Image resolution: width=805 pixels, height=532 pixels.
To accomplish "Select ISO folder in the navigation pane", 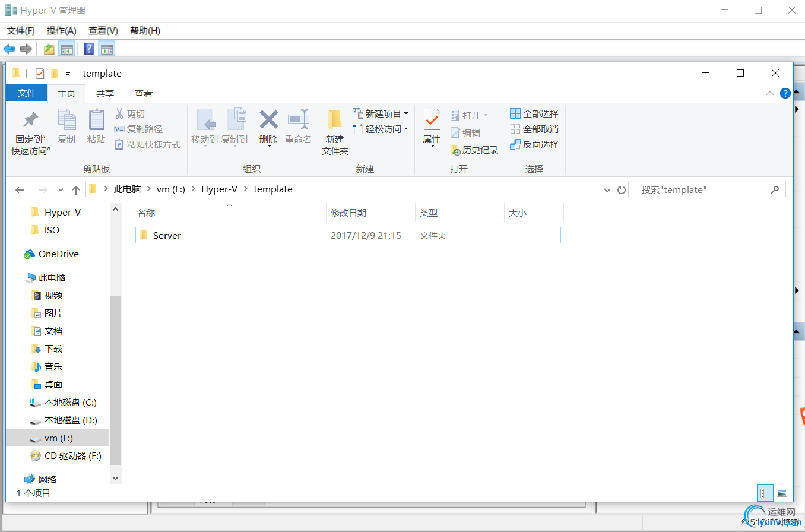I will tap(52, 230).
